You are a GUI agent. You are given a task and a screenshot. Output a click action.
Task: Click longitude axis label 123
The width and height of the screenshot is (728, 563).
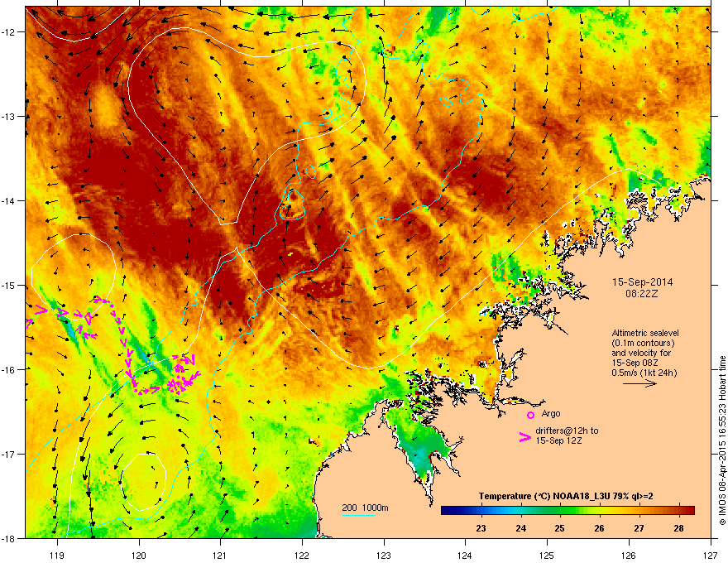384,555
